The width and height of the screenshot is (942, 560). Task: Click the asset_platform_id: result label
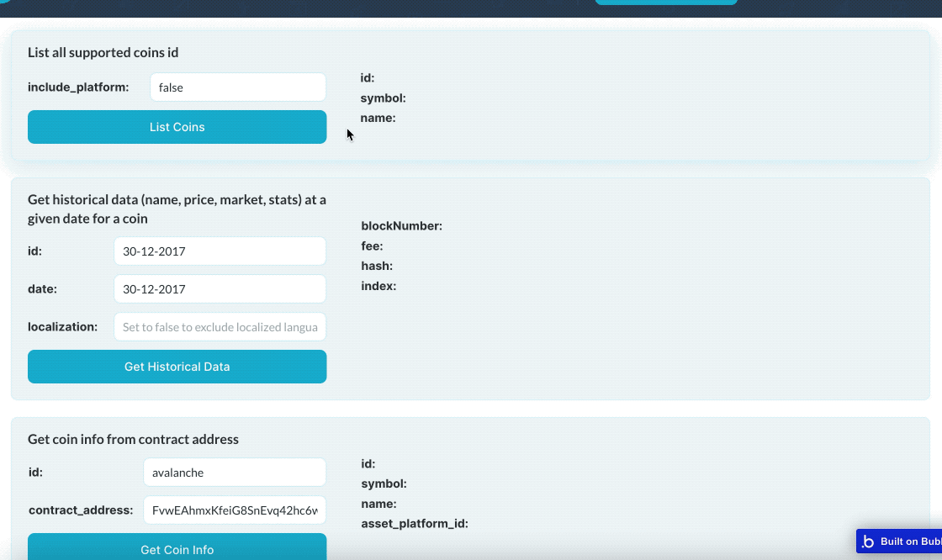click(415, 523)
